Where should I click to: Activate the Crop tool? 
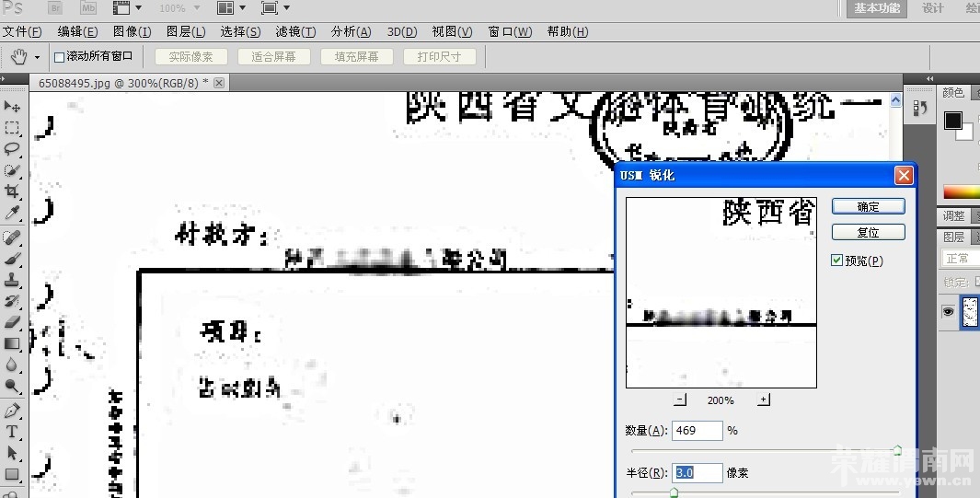coord(13,191)
